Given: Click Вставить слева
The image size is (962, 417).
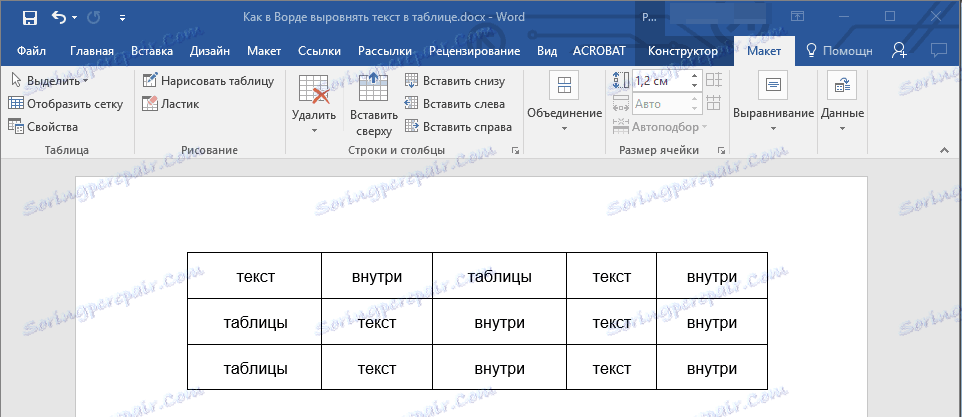Looking at the screenshot, I should (455, 104).
